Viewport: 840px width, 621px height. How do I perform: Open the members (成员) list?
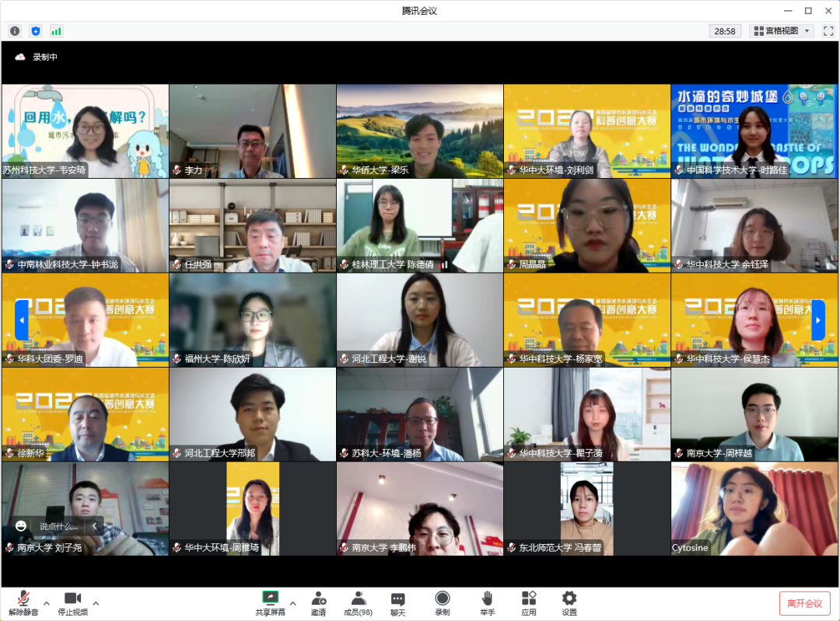point(358,602)
